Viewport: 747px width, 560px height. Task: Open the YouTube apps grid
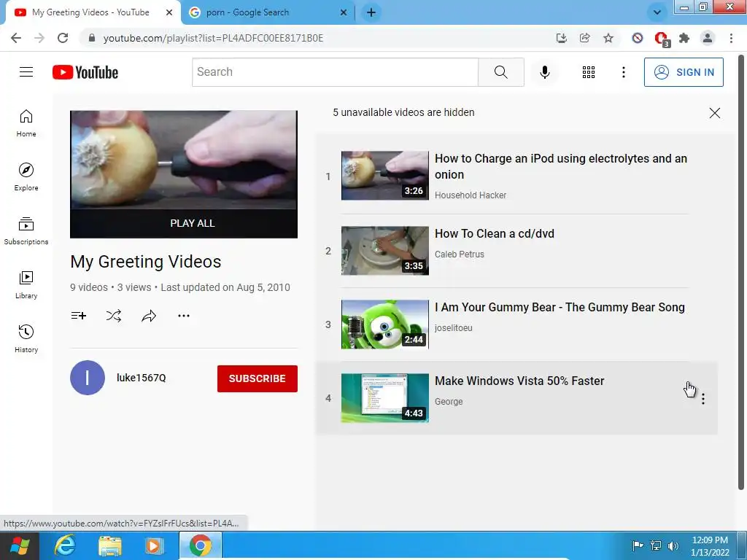tap(589, 72)
